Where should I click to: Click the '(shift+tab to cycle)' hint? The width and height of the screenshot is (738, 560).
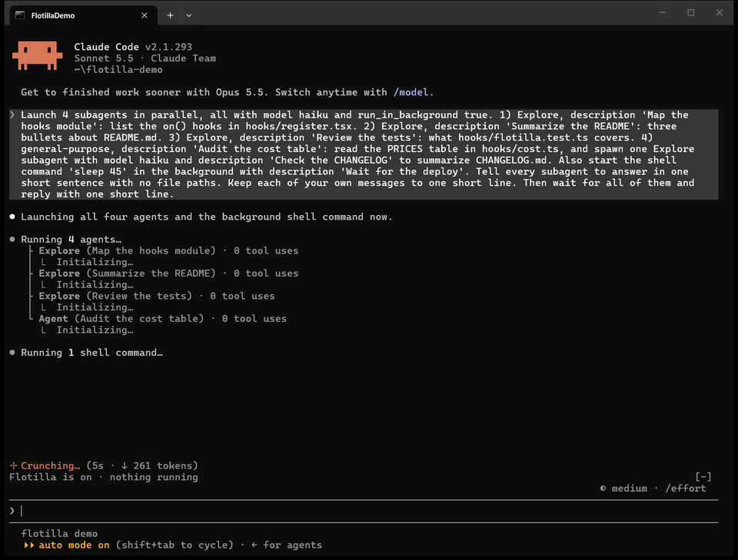pyautogui.click(x=175, y=545)
